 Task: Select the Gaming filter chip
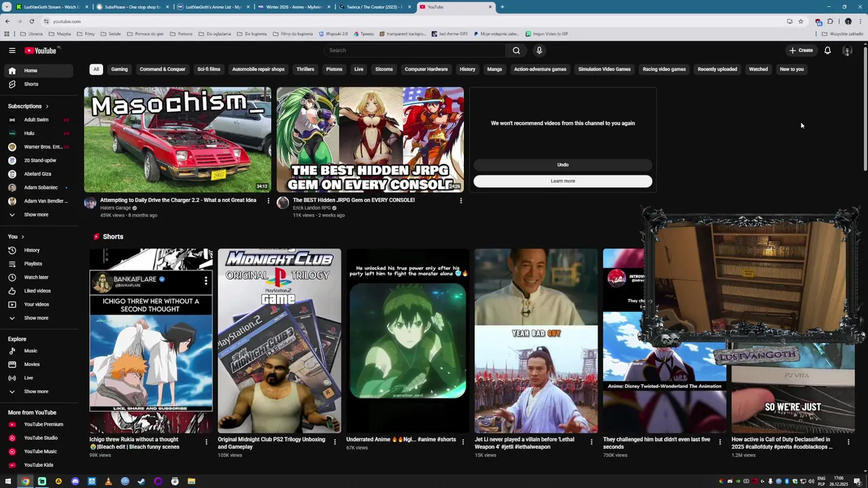click(119, 69)
